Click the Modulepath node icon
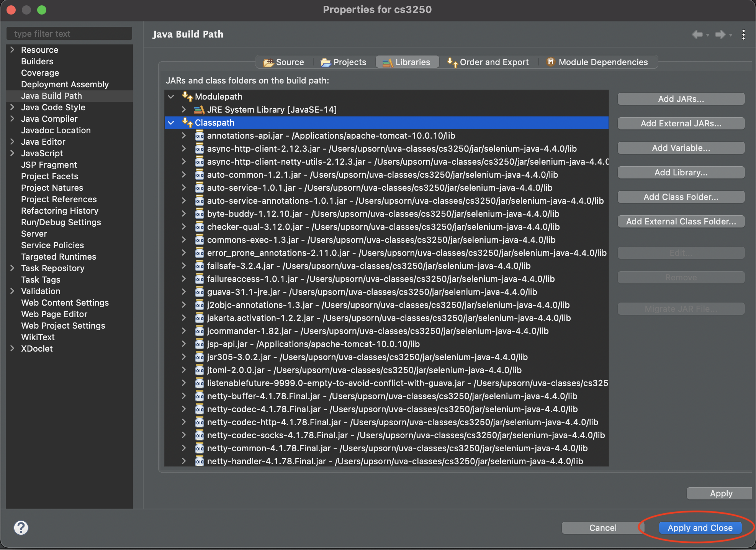This screenshot has width=756, height=550. click(x=187, y=97)
